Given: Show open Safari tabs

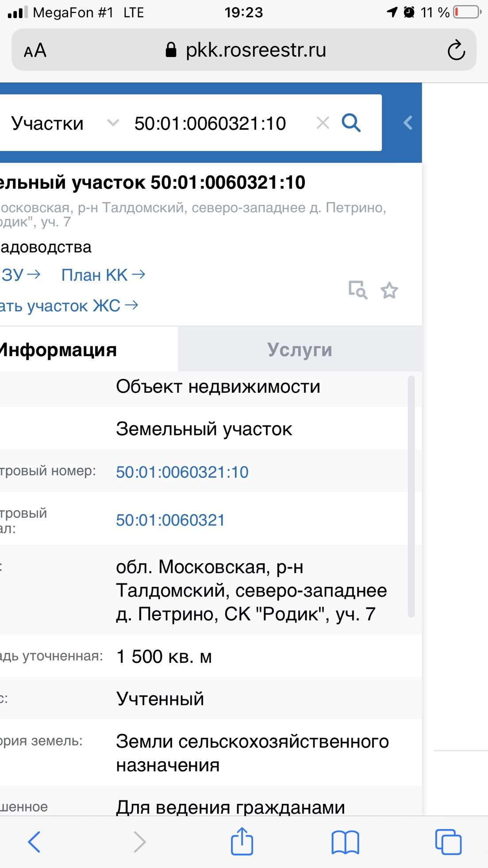Looking at the screenshot, I should [448, 841].
